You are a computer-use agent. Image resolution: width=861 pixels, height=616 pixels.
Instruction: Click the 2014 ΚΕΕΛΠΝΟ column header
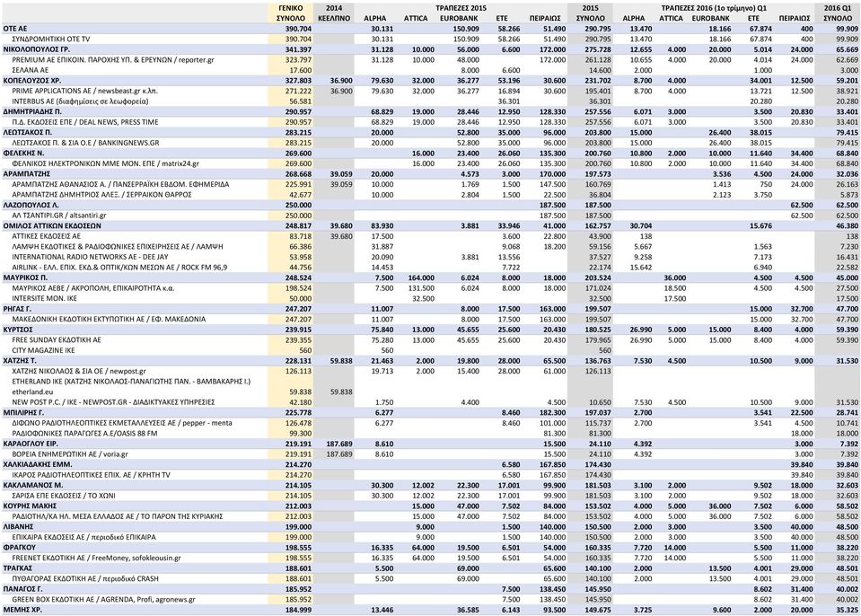coord(334,13)
